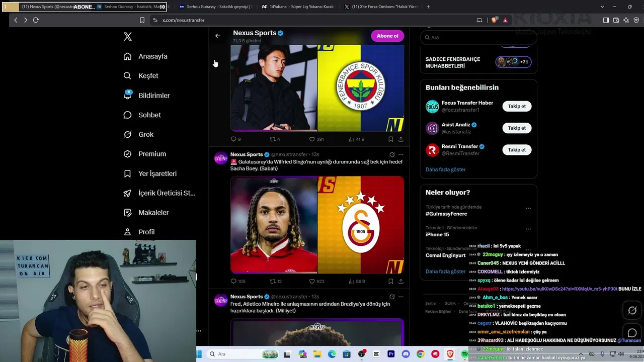Open the iPhone 15 trend

click(x=437, y=235)
